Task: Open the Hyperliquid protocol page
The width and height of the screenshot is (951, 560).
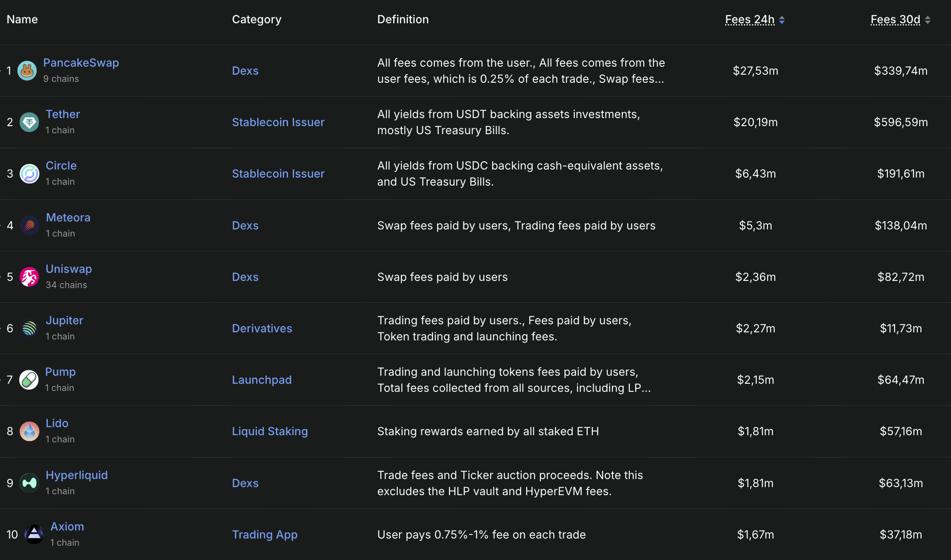Action: (76, 475)
